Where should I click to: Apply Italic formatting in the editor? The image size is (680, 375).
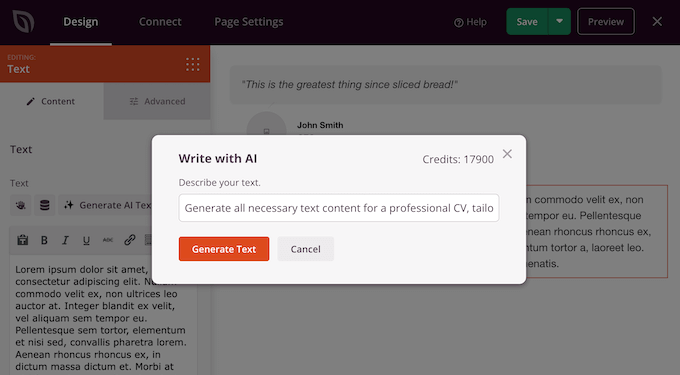tap(65, 240)
